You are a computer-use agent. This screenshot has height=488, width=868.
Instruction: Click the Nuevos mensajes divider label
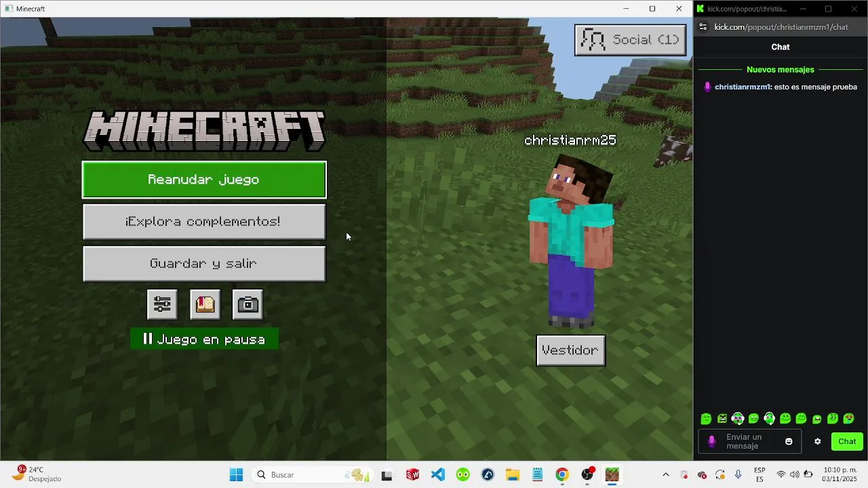[781, 70]
